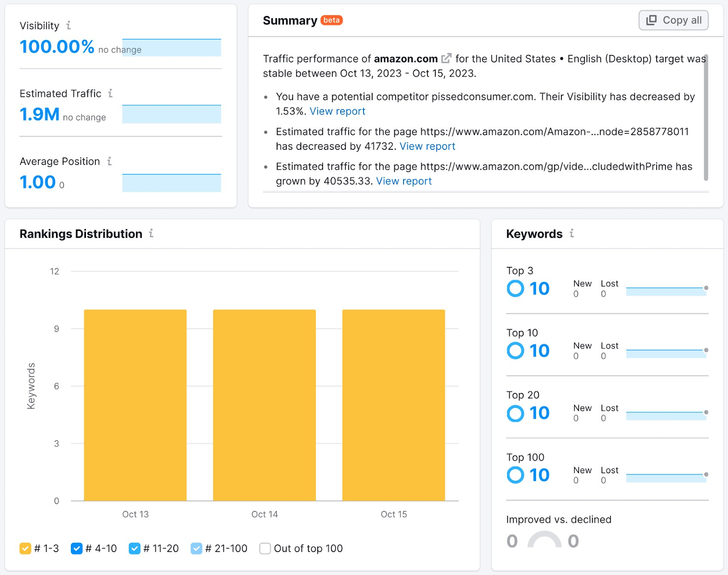Click the Average Position info icon

tap(109, 161)
